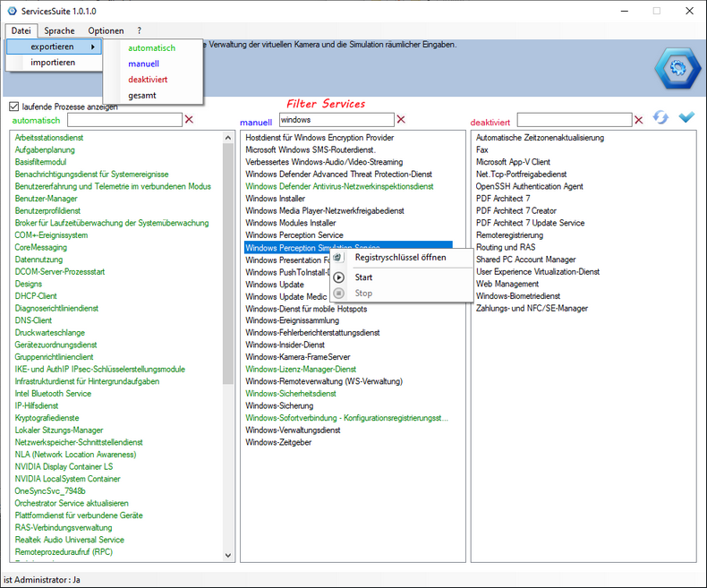
Task: Click the automatisch list scrollbar thumb
Action: pyautogui.click(x=228, y=264)
